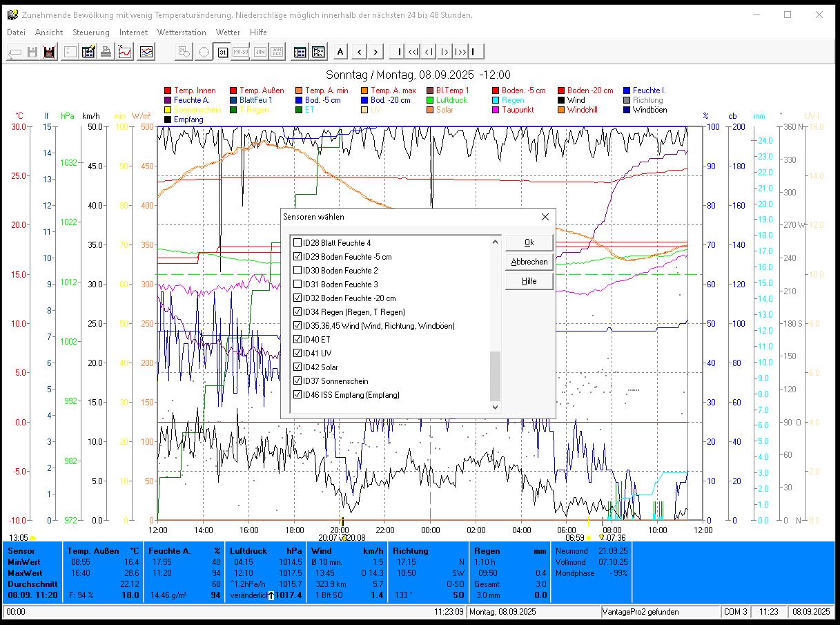Click the red floppy disk save icon

(x=49, y=52)
